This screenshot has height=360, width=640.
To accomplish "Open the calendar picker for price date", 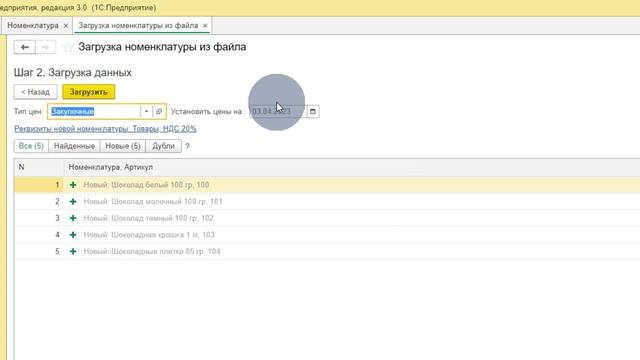I will (x=313, y=111).
